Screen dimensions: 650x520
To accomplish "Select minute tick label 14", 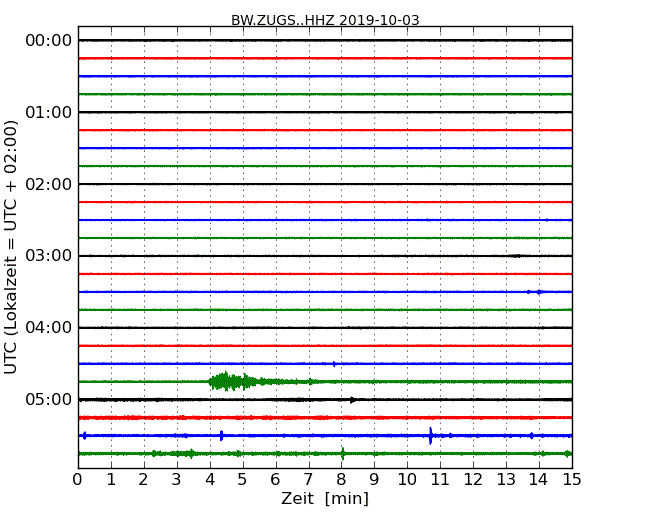I will click(x=539, y=480).
